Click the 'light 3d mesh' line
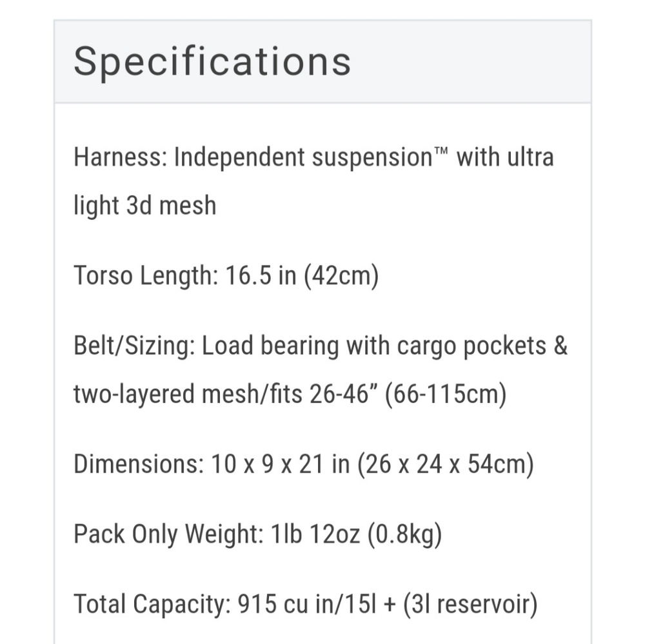This screenshot has width=645, height=644. (x=144, y=205)
